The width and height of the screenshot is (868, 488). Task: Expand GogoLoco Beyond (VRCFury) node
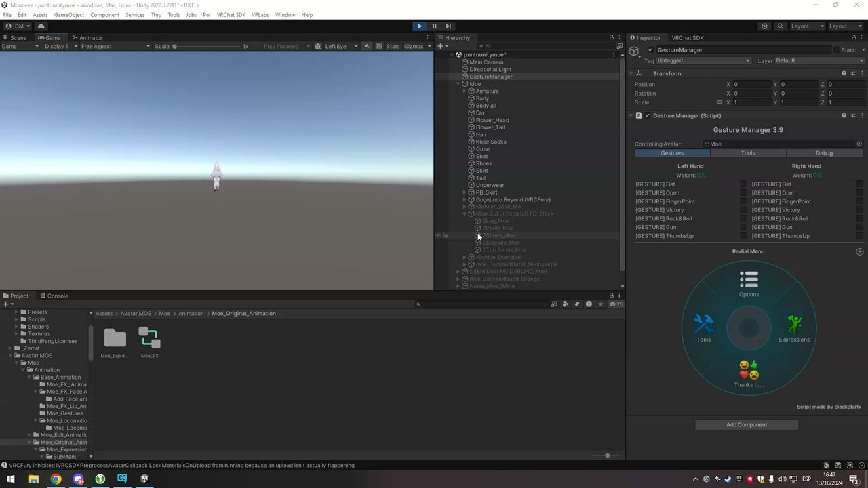tap(465, 199)
